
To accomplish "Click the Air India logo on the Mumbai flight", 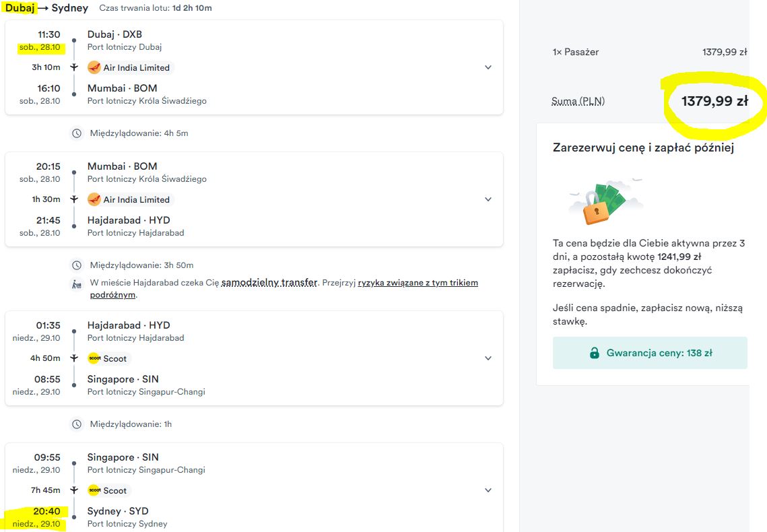I will (94, 199).
